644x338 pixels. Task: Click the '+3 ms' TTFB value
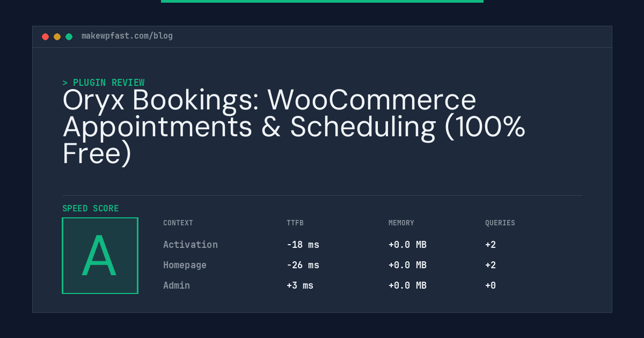(300, 285)
